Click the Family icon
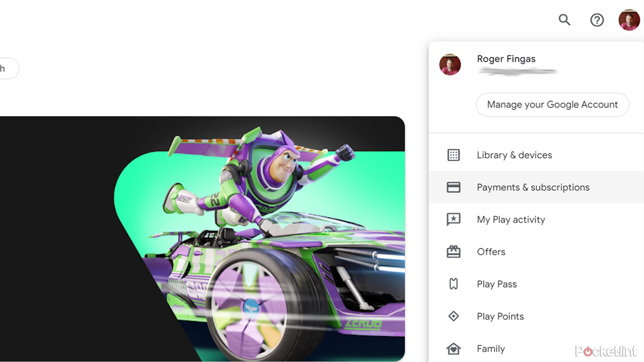 (x=453, y=348)
